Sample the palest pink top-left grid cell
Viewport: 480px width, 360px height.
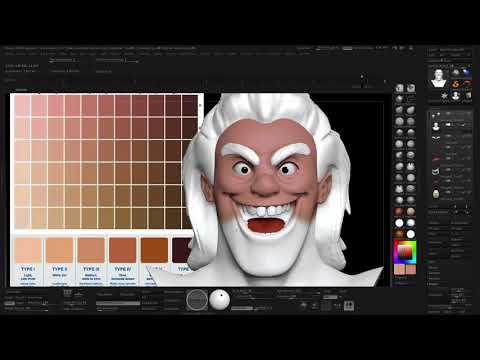point(22,105)
